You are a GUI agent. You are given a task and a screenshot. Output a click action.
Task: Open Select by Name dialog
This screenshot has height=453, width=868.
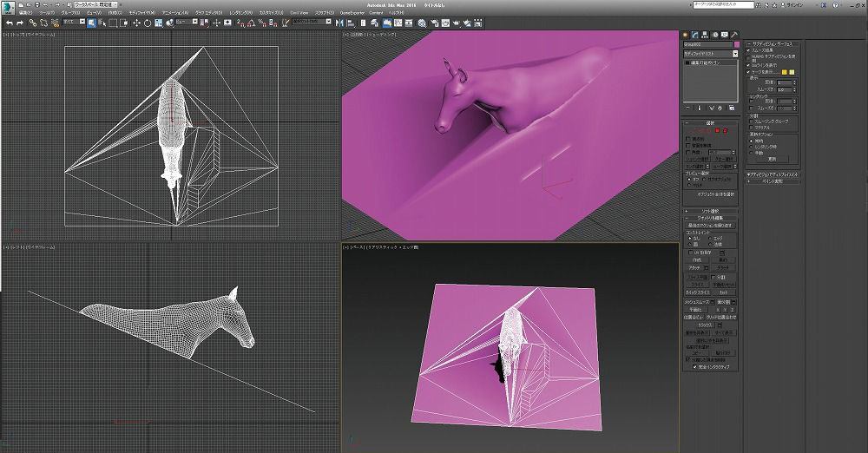(x=102, y=23)
